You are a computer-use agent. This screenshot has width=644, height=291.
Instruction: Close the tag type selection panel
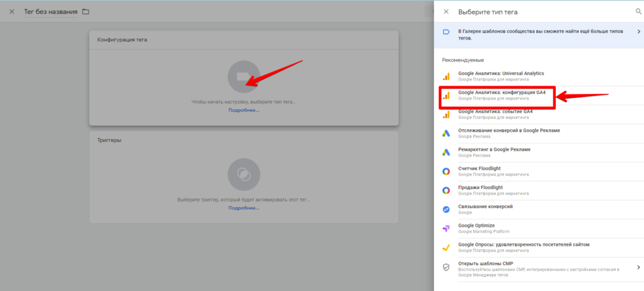pos(446,12)
